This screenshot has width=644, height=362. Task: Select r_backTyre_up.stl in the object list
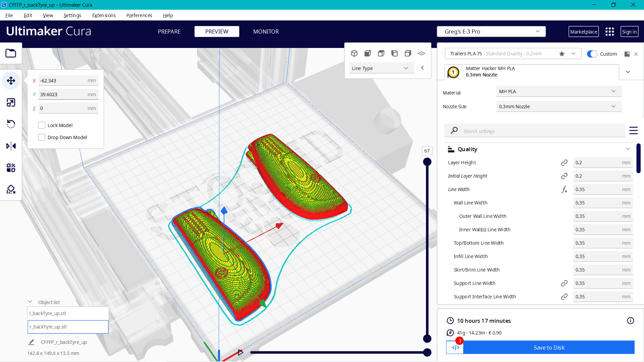pos(68,327)
